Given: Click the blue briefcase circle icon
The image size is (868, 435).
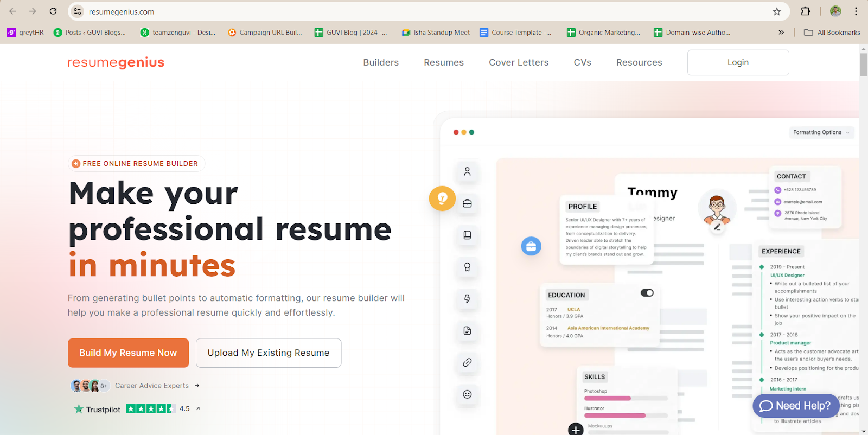Looking at the screenshot, I should point(531,246).
